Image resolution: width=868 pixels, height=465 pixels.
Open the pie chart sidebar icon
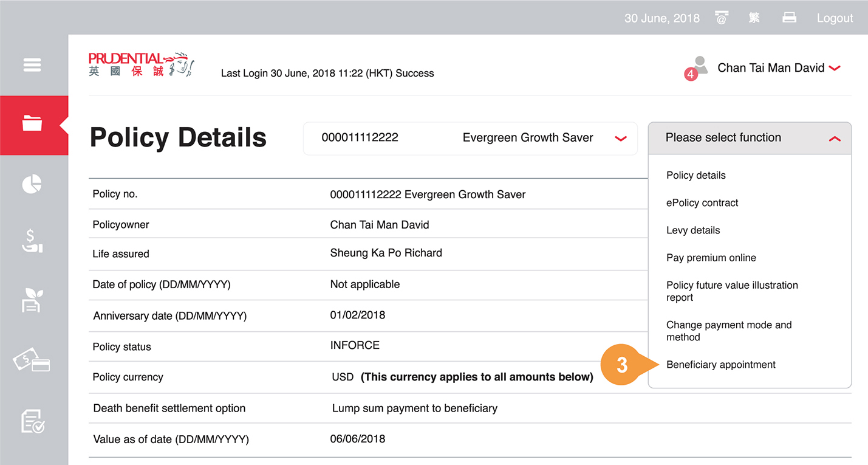(x=32, y=184)
